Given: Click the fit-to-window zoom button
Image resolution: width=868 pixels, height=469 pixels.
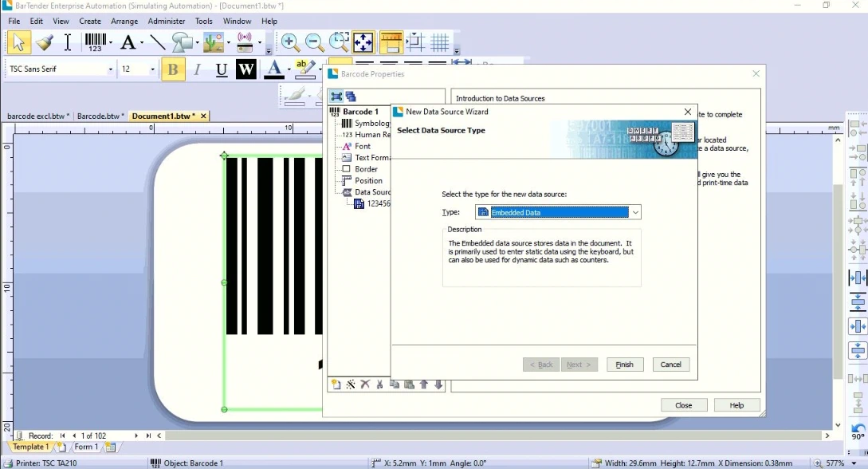Looking at the screenshot, I should 363,42.
